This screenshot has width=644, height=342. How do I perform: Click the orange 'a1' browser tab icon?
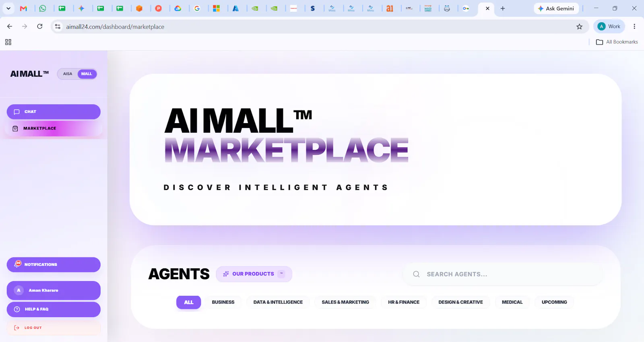[390, 8]
